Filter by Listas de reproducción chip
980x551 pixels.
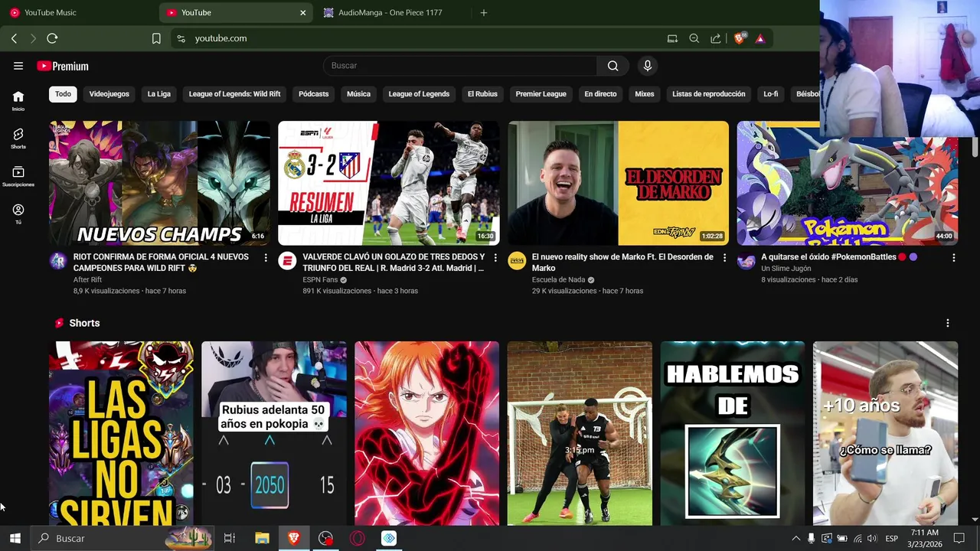pyautogui.click(x=709, y=94)
